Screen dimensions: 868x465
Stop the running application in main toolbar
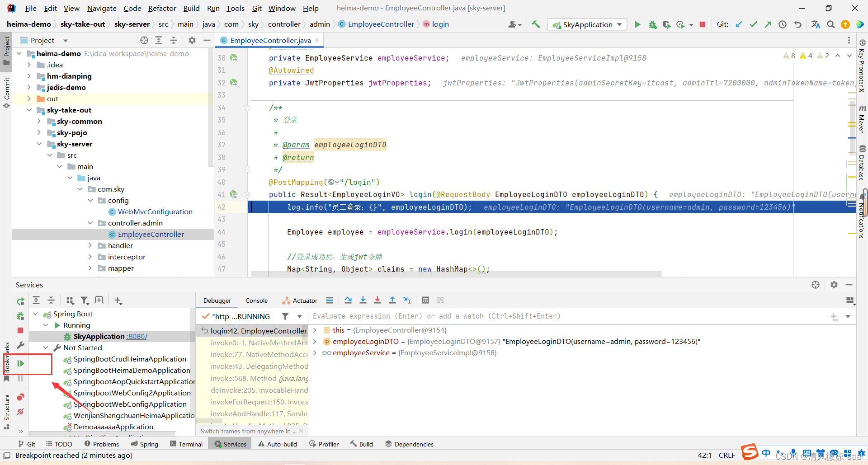coord(703,24)
